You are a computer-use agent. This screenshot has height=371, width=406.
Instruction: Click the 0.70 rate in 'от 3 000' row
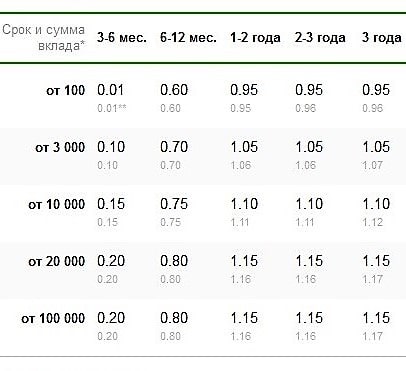(x=174, y=147)
